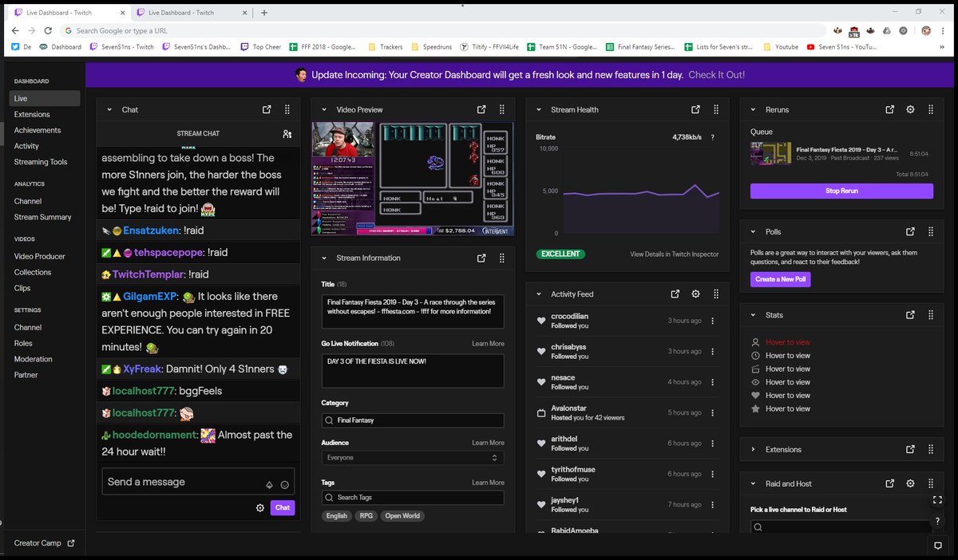Toggle fullscreen layout icon

pos(938,500)
